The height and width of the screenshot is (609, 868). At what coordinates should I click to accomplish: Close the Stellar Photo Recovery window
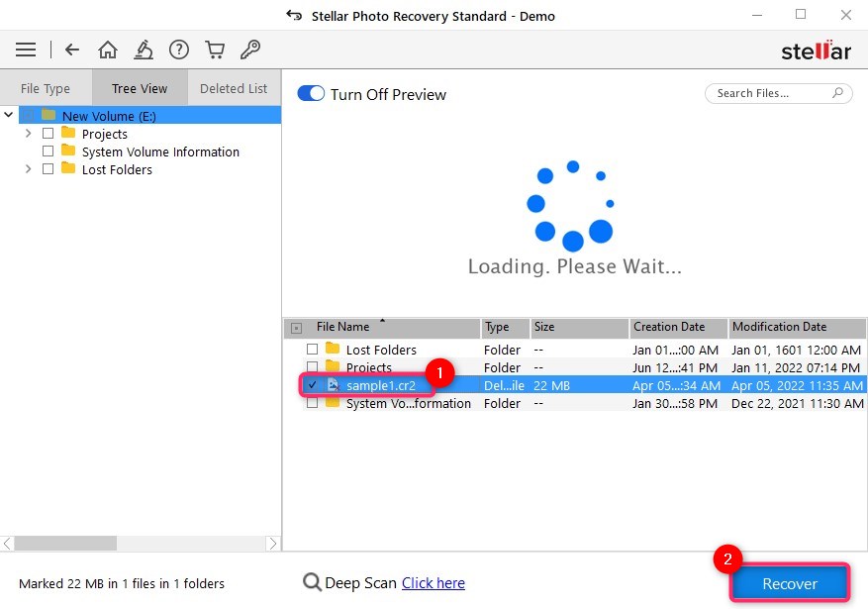(x=846, y=15)
